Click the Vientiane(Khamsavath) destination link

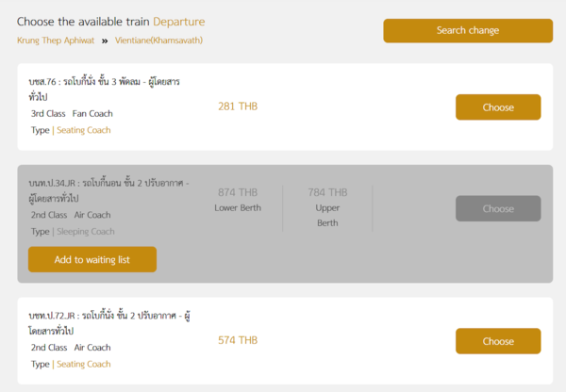click(x=158, y=41)
